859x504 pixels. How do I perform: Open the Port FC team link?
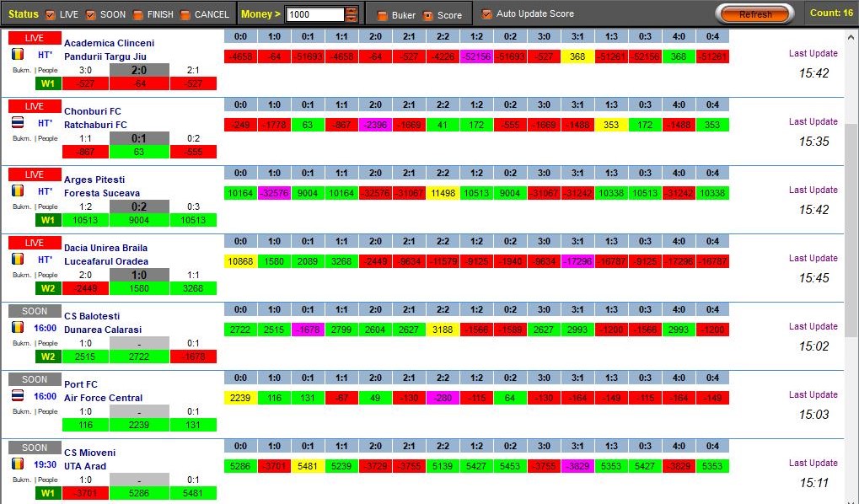click(x=81, y=384)
